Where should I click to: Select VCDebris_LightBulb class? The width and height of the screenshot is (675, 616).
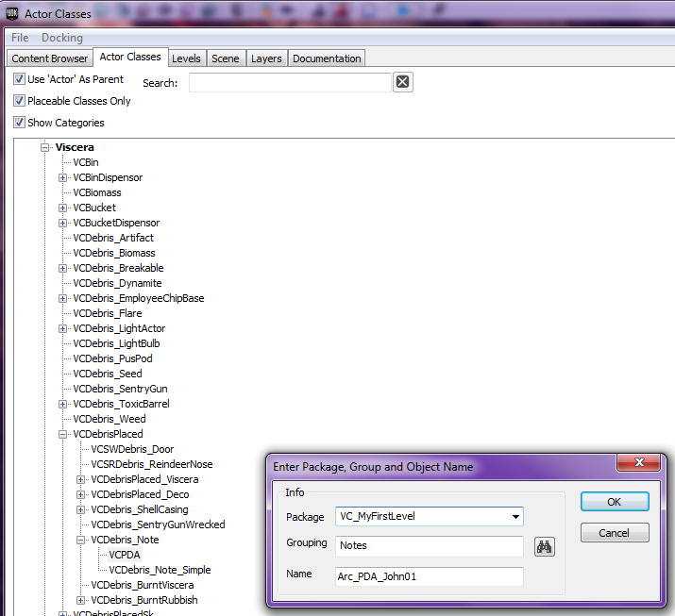pyautogui.click(x=116, y=343)
